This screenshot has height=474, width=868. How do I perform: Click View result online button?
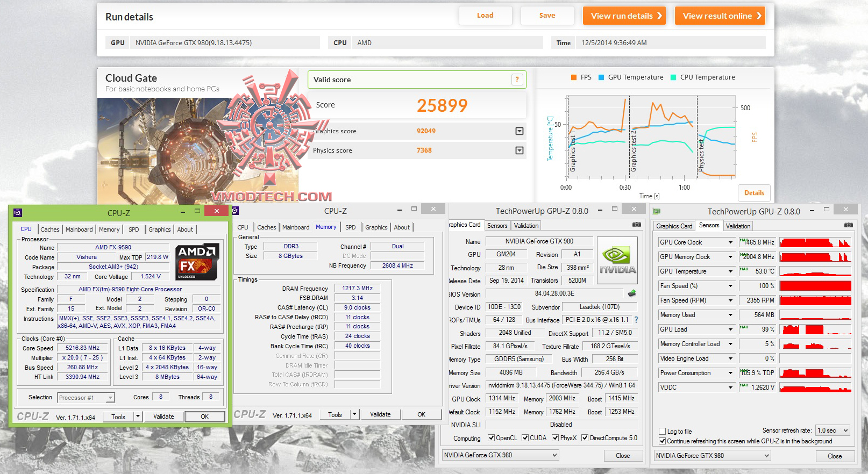(720, 16)
